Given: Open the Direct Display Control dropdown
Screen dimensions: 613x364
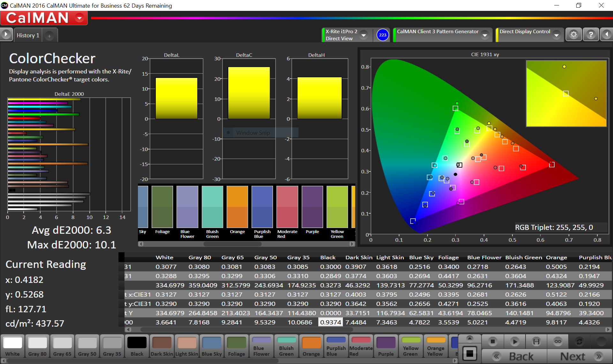Looking at the screenshot, I should pyautogui.click(x=556, y=35).
